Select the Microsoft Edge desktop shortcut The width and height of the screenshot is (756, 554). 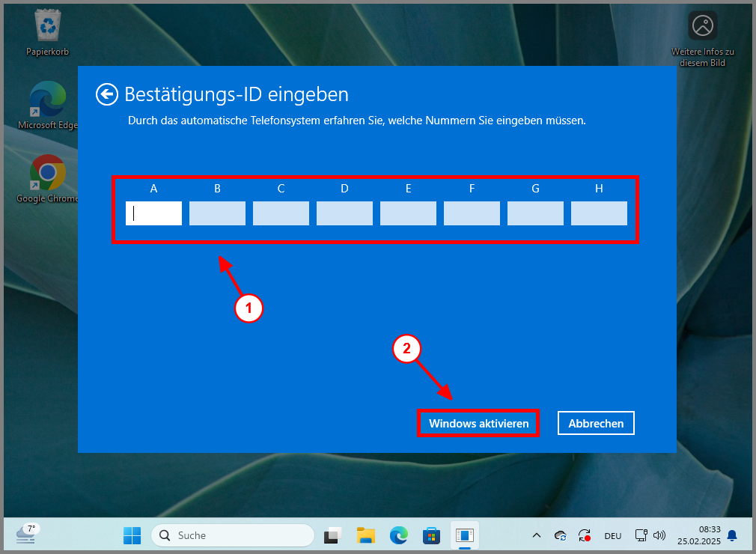click(47, 106)
